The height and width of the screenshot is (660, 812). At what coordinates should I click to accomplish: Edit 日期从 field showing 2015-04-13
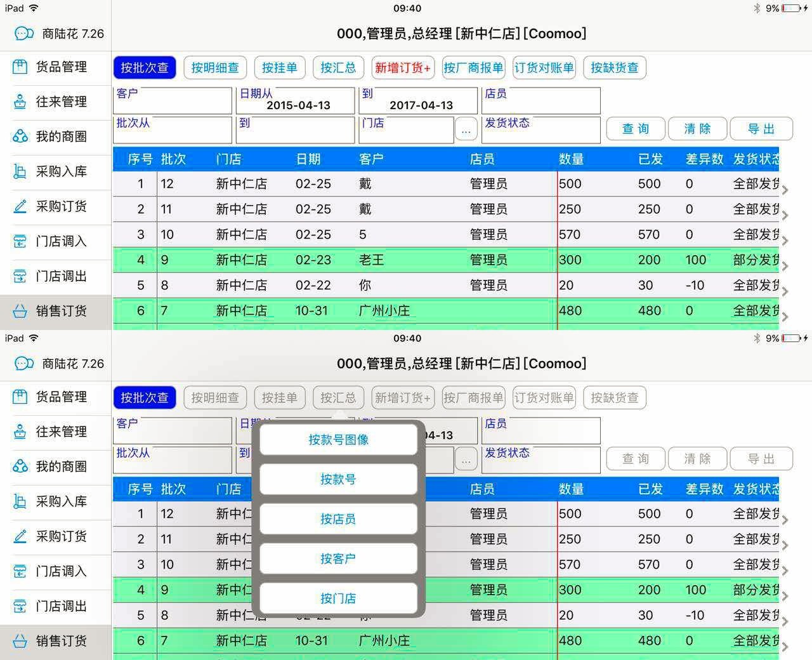[x=296, y=101]
